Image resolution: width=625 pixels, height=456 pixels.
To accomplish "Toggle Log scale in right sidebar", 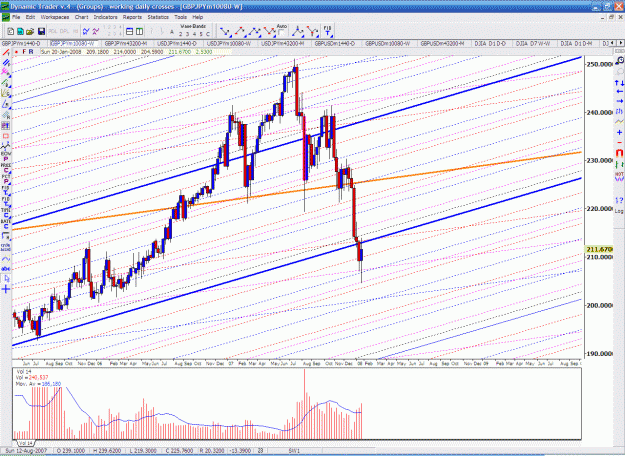I will click(x=619, y=211).
